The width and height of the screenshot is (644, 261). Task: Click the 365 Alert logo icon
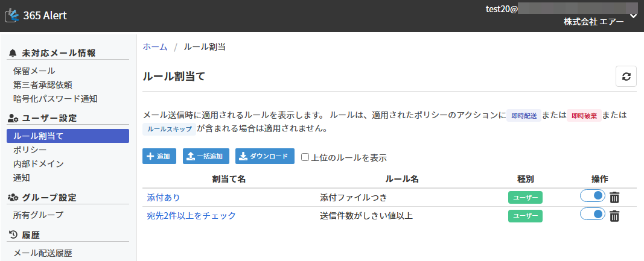point(12,16)
